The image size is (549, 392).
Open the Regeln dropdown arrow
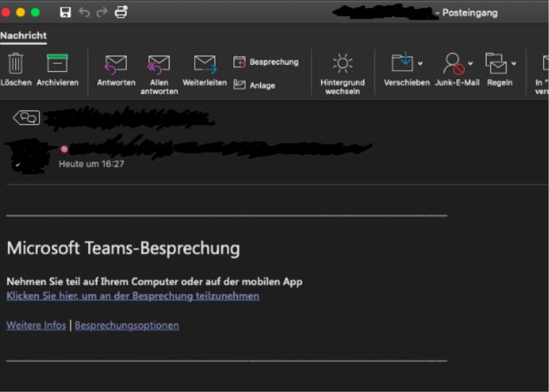(x=513, y=63)
